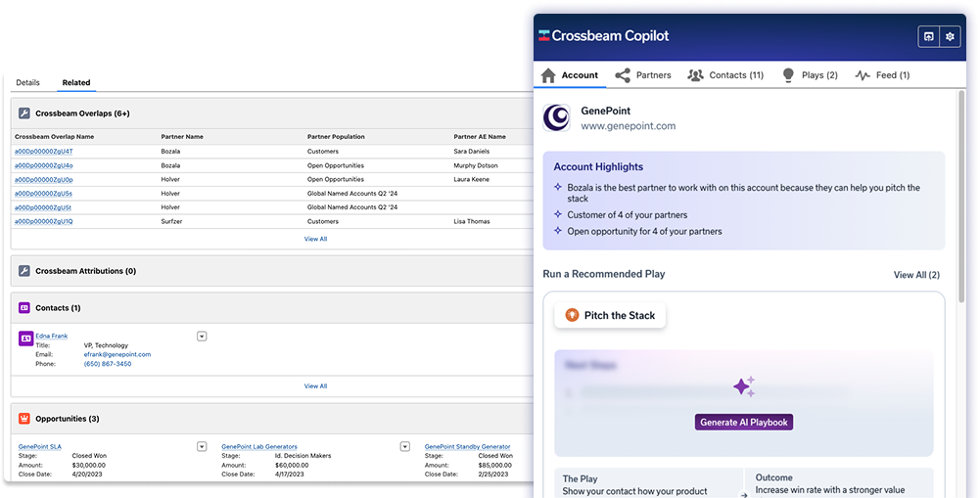
Task: Click the pop-out window icon in Copilot header
Action: [x=929, y=37]
